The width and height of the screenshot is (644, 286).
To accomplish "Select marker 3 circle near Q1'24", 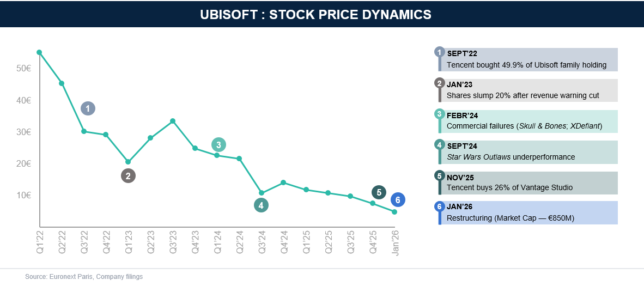I will coord(218,145).
